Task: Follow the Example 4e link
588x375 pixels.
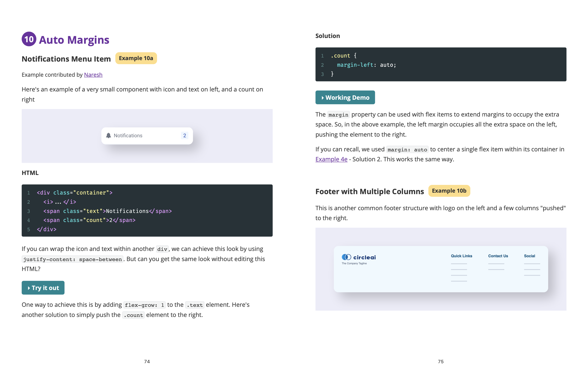Action: 331,159
